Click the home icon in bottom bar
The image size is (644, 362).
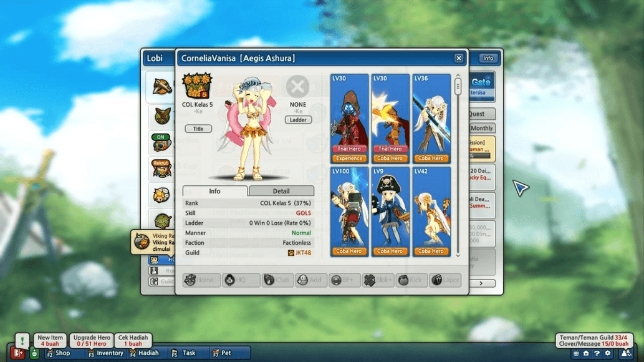[586, 353]
